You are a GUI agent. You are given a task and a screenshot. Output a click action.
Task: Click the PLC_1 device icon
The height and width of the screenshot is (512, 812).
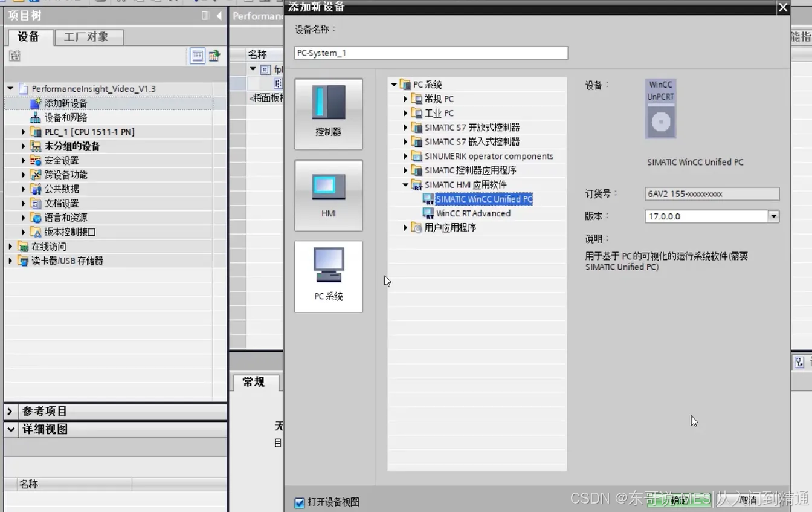36,132
